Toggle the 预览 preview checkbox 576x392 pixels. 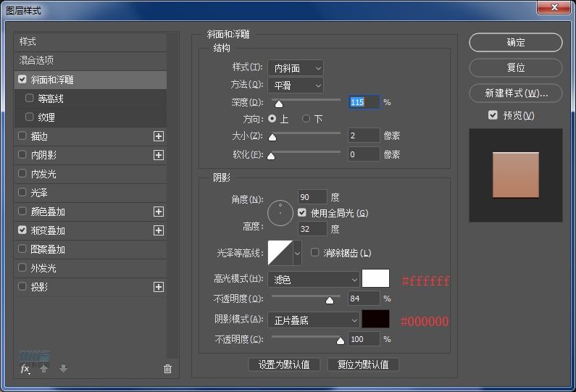point(493,115)
